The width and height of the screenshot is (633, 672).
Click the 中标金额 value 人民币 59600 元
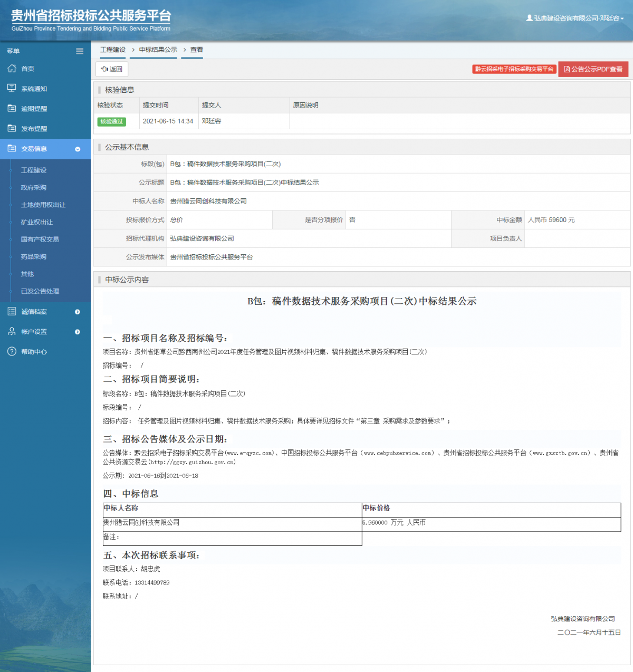pos(551,220)
